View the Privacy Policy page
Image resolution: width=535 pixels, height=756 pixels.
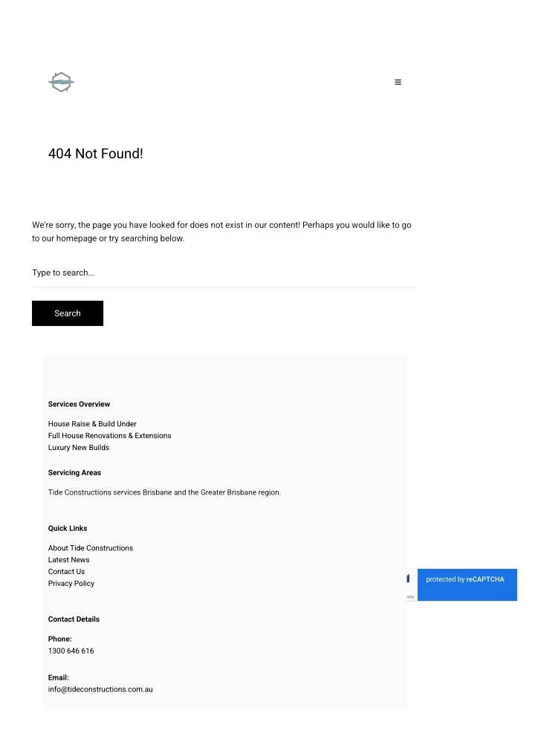[x=71, y=584]
